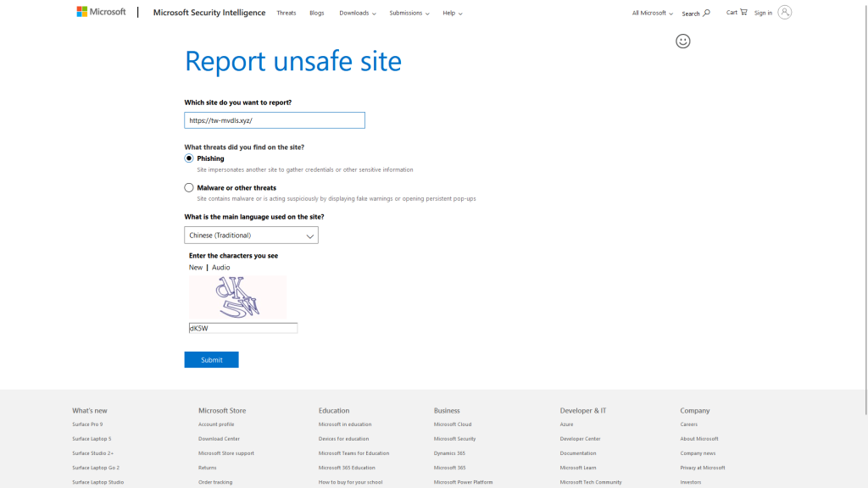Screen dimensions: 868x488
Task: Click the Microsoft logo in header
Action: pos(101,12)
